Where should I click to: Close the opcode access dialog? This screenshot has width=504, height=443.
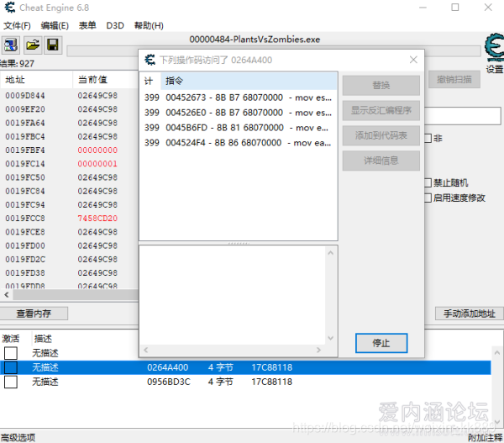[413, 60]
